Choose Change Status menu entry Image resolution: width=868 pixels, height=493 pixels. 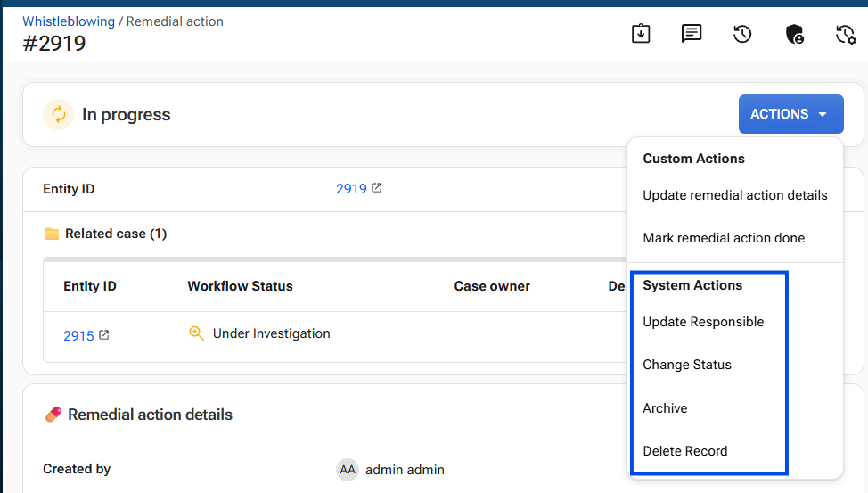(686, 365)
